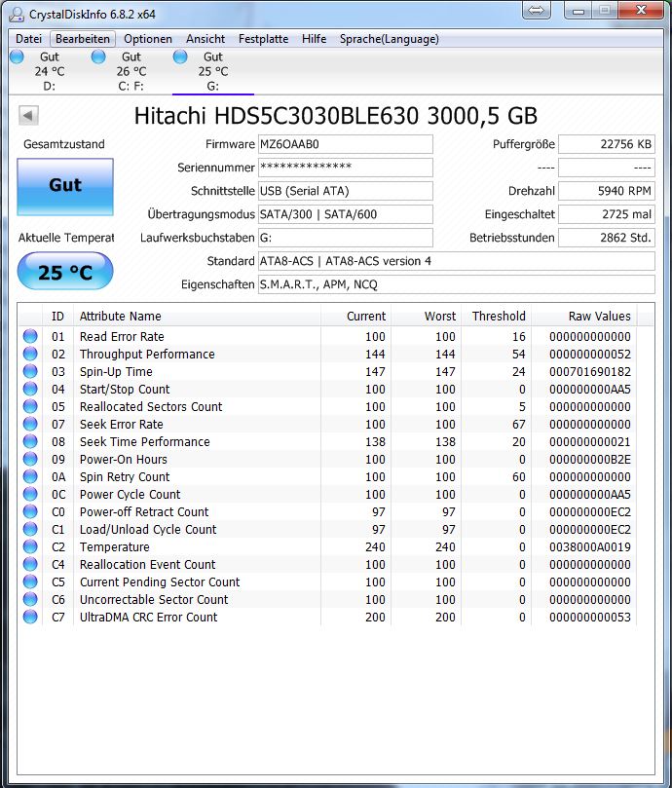Click status orb of Throughput Performance row
This screenshot has width=672, height=788.
(30, 354)
